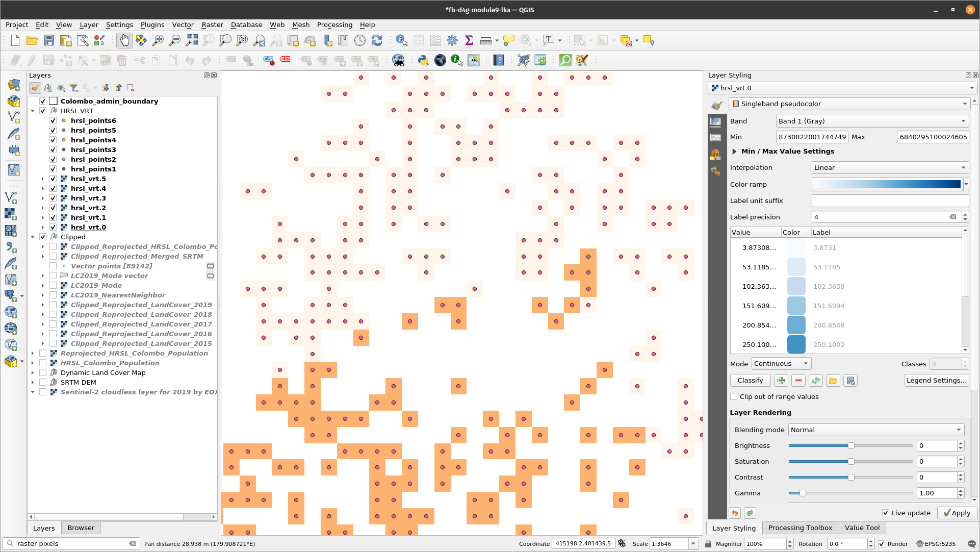
Task: Open the Interpolation Linear dropdown
Action: (890, 168)
